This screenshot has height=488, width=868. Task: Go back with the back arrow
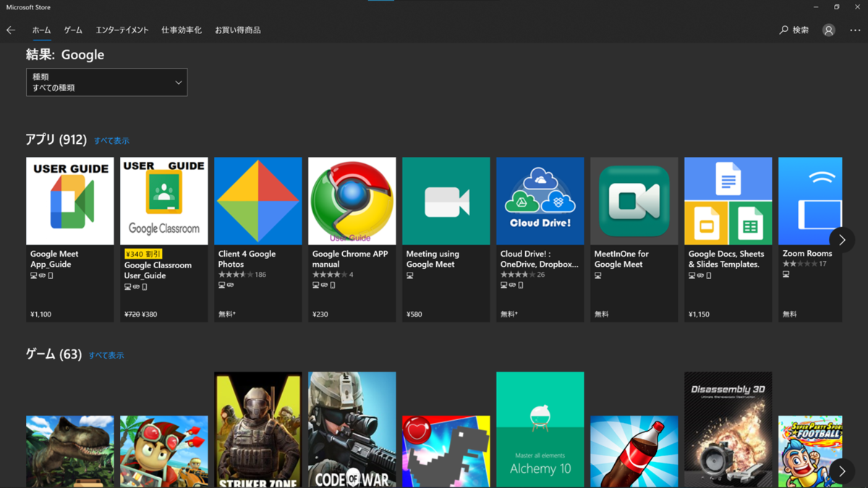coord(11,30)
